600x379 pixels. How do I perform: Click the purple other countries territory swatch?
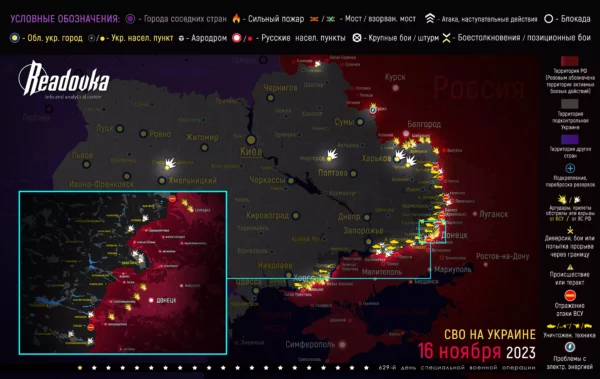(569, 139)
